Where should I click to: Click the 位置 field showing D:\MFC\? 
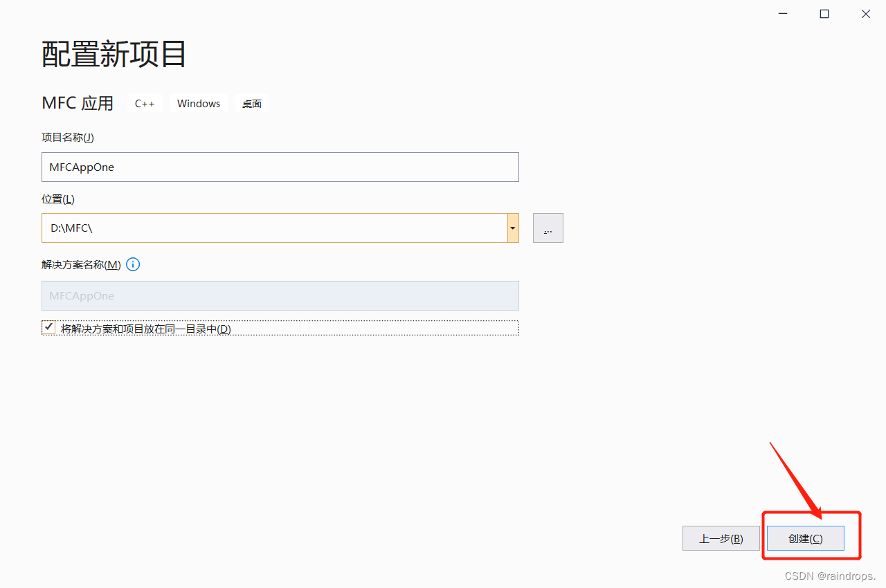tap(275, 228)
